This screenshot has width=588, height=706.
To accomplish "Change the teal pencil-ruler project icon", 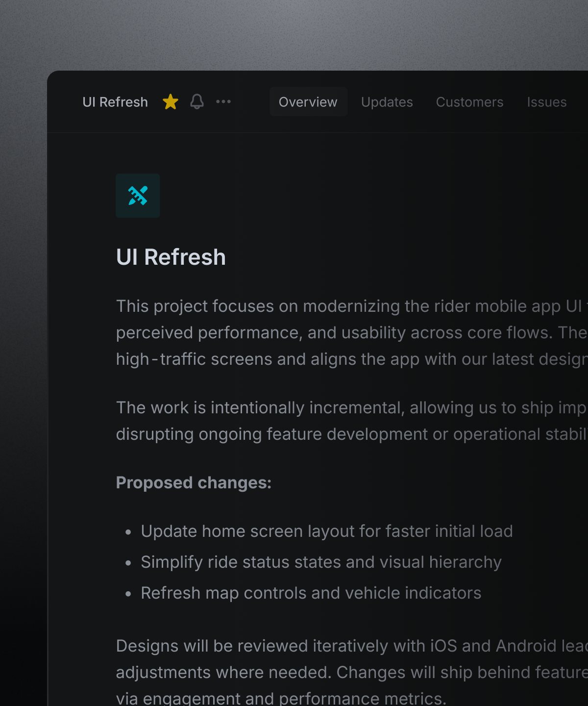I will [x=138, y=196].
